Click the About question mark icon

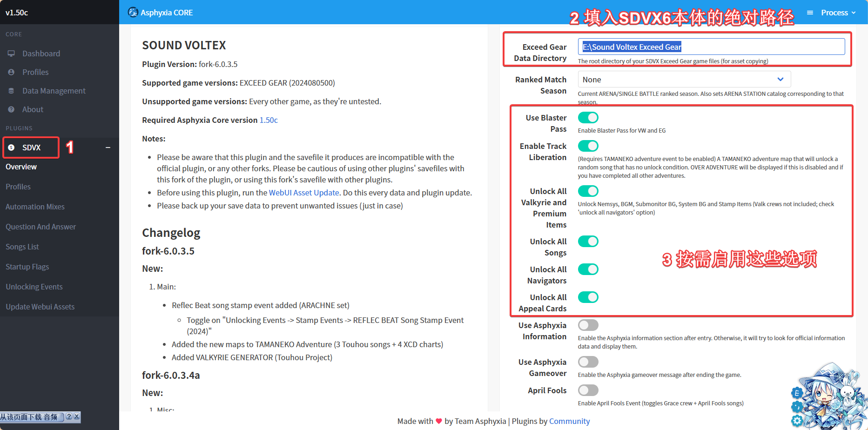[x=11, y=109]
